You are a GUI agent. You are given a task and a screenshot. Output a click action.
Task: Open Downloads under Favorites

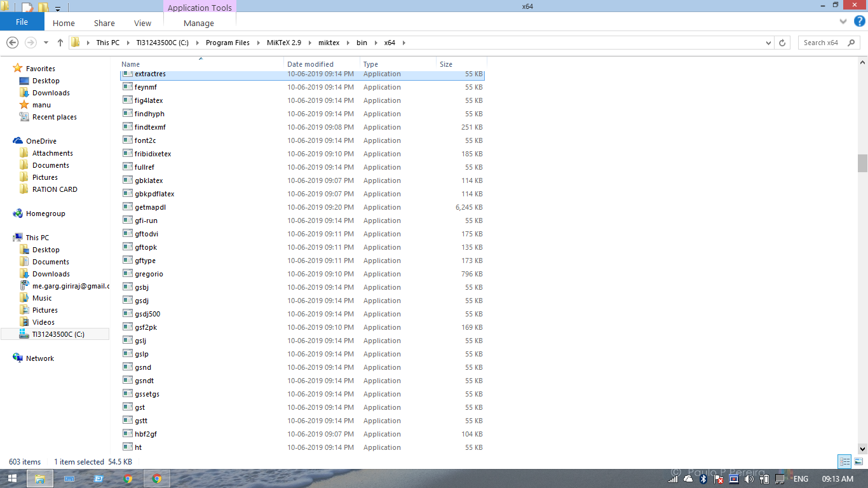pyautogui.click(x=51, y=93)
